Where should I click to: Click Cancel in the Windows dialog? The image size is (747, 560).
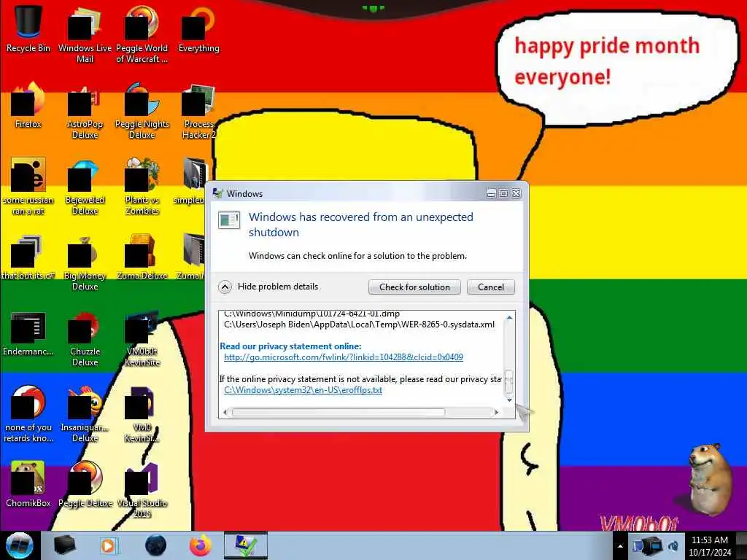[491, 287]
